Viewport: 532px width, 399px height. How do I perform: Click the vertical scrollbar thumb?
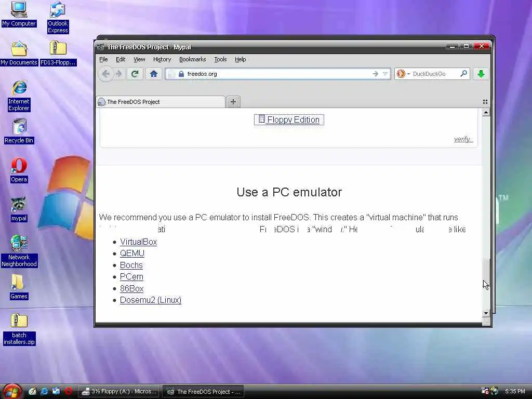coord(486,275)
